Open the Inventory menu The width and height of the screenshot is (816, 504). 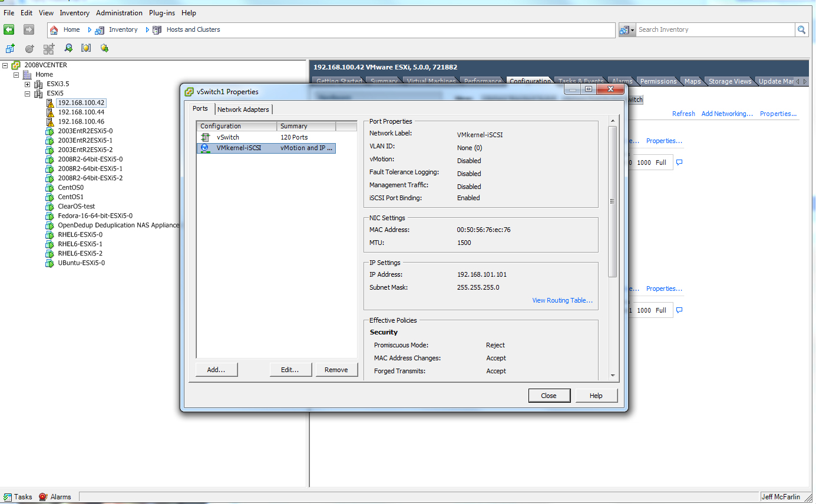[74, 13]
